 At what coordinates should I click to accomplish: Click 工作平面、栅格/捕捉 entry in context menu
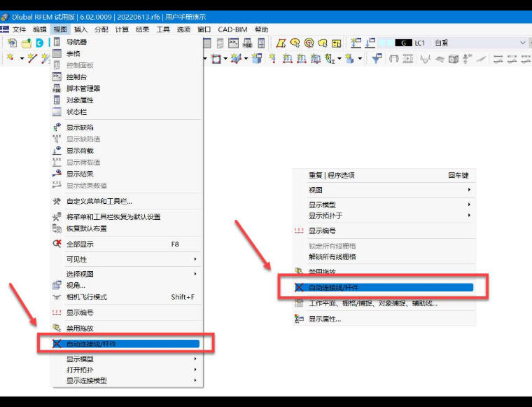[x=384, y=303]
